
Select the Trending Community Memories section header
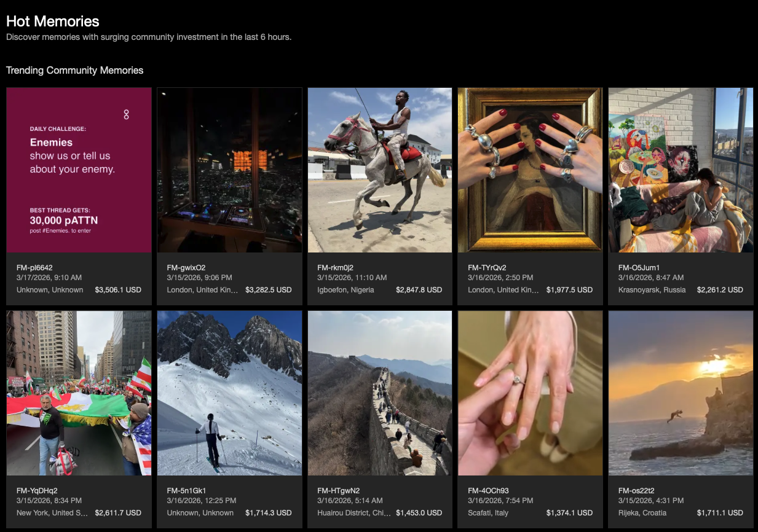coord(74,70)
